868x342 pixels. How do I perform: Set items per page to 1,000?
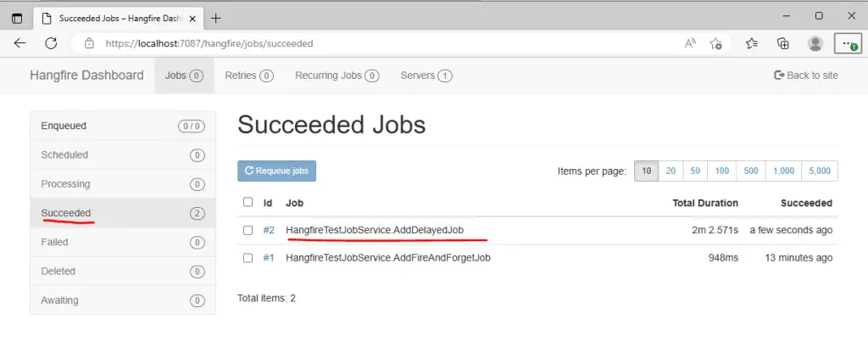click(x=784, y=171)
